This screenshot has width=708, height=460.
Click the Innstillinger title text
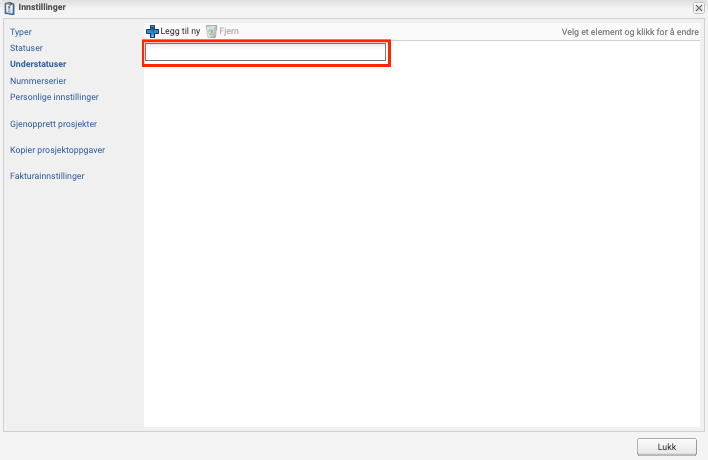tap(42, 8)
